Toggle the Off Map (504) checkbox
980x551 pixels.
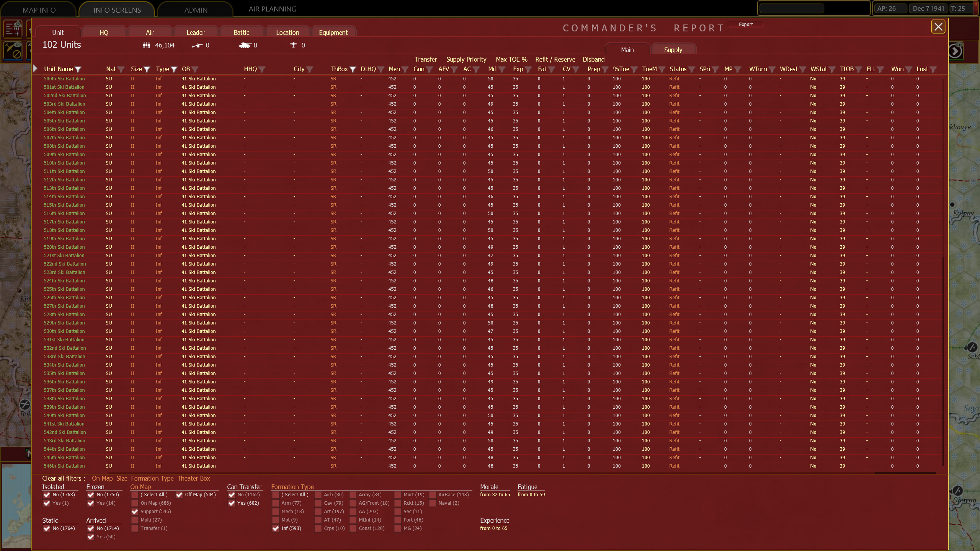(x=179, y=495)
